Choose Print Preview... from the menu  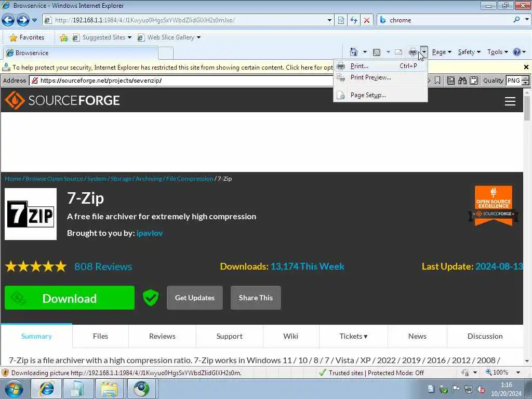pos(380,77)
